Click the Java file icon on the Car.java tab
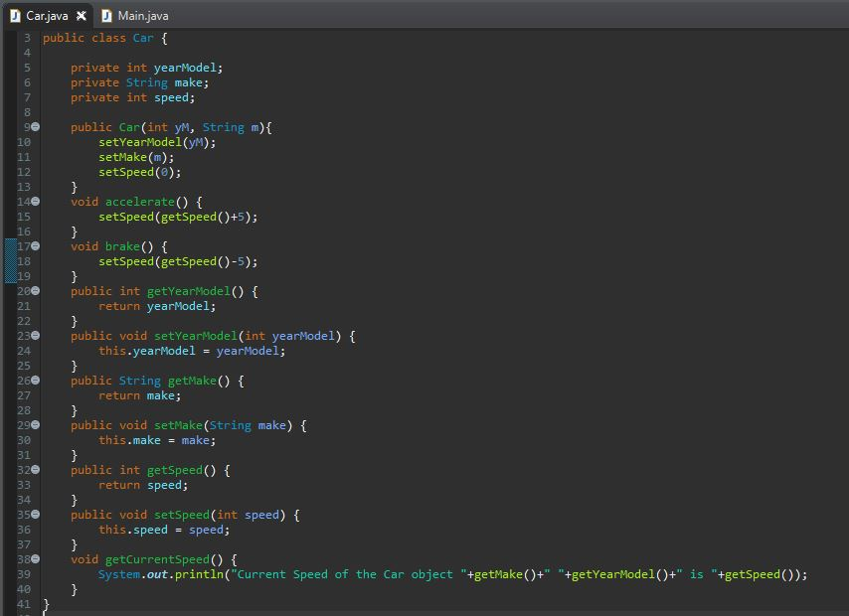Screen dimensions: 849x616 tap(15, 16)
